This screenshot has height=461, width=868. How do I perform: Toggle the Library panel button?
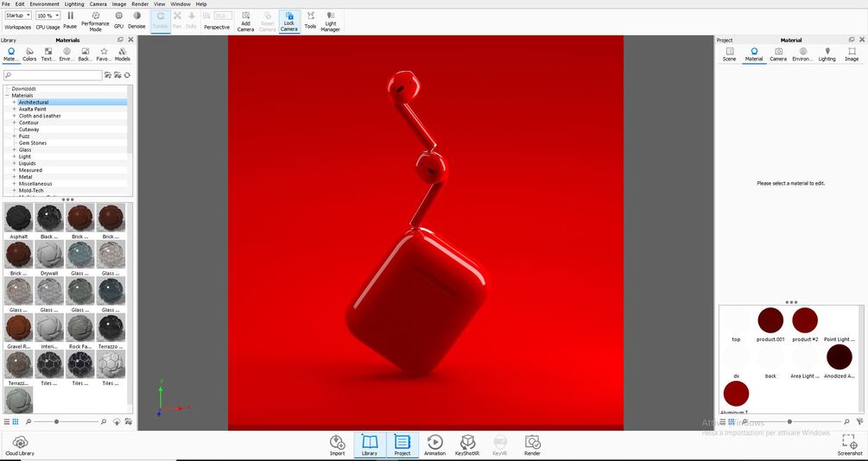370,445
